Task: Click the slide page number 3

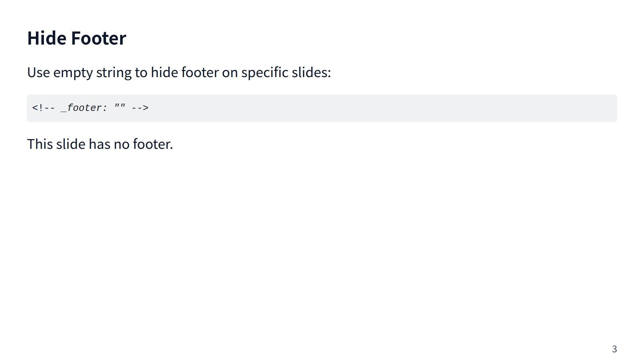Action: pyautogui.click(x=614, y=349)
